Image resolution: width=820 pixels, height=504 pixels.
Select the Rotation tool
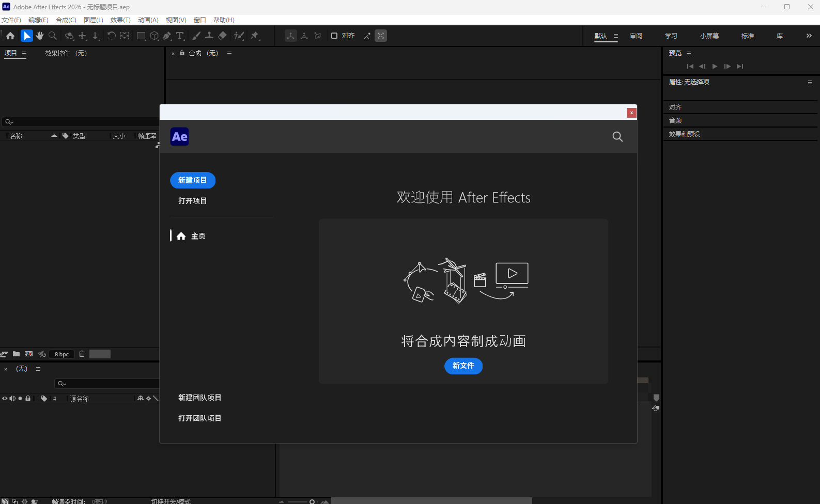pyautogui.click(x=111, y=36)
